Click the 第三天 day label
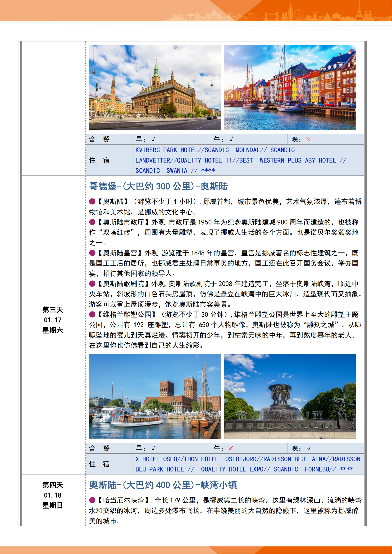 (53, 310)
